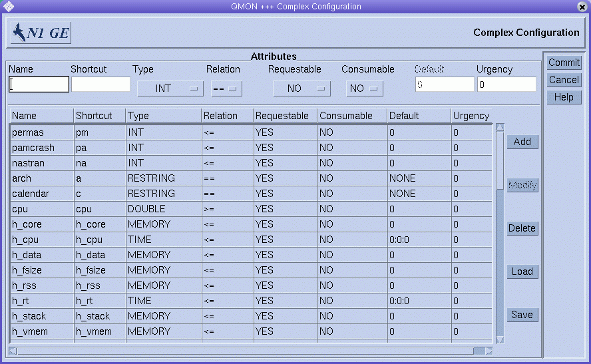
Task: Focus the Name input field
Action: click(39, 85)
